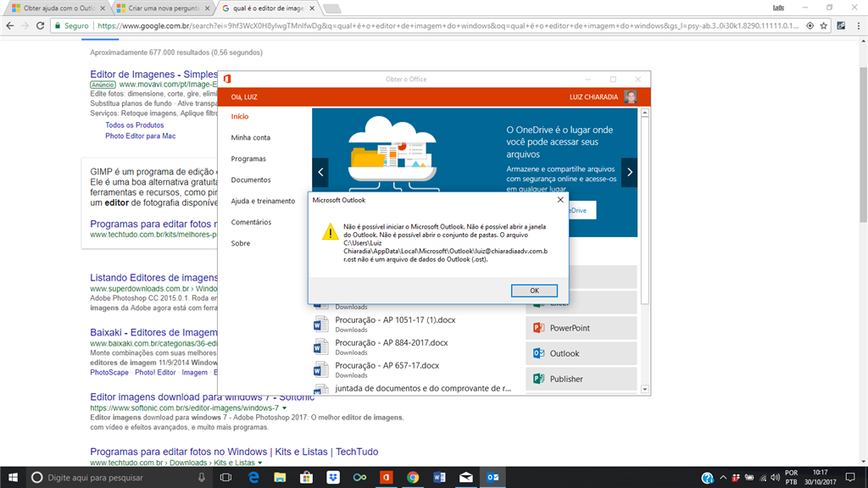
Task: Select Comentários in the Office sidebar
Action: (x=251, y=222)
